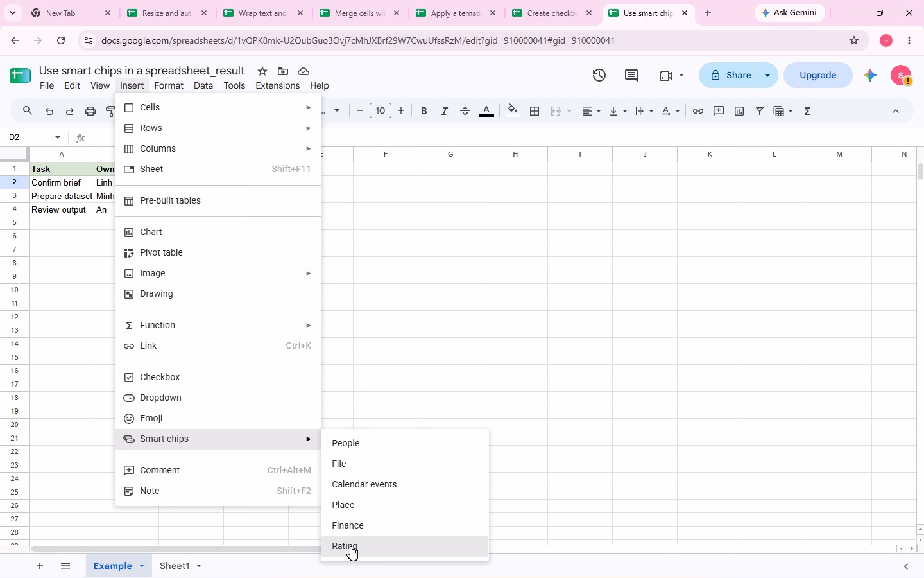This screenshot has height=578, width=924.
Task: Toggle bold formatting
Action: click(x=424, y=111)
